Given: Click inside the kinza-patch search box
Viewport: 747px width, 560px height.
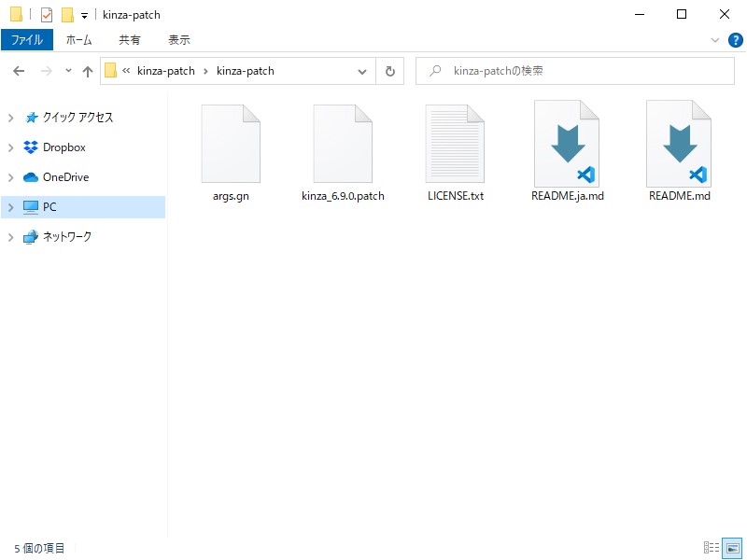Looking at the screenshot, I should pos(574,70).
